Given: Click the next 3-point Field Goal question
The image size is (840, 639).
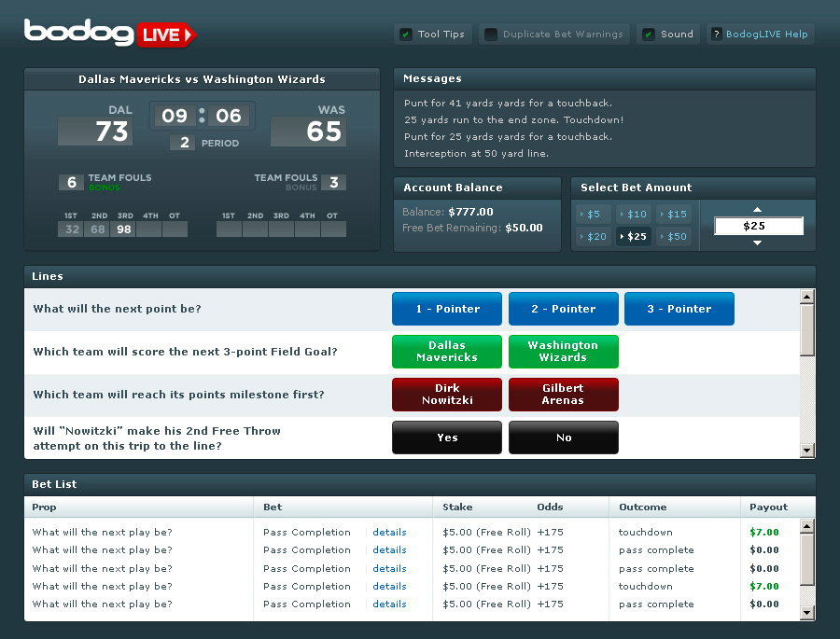Looking at the screenshot, I should coord(185,352).
